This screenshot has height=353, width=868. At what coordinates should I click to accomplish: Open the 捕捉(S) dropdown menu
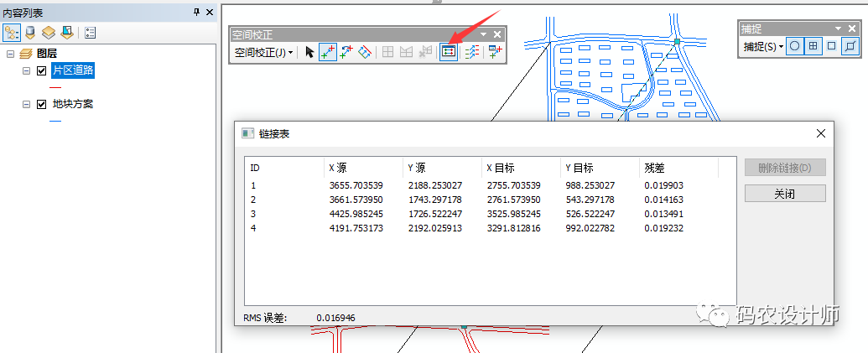[x=762, y=47]
